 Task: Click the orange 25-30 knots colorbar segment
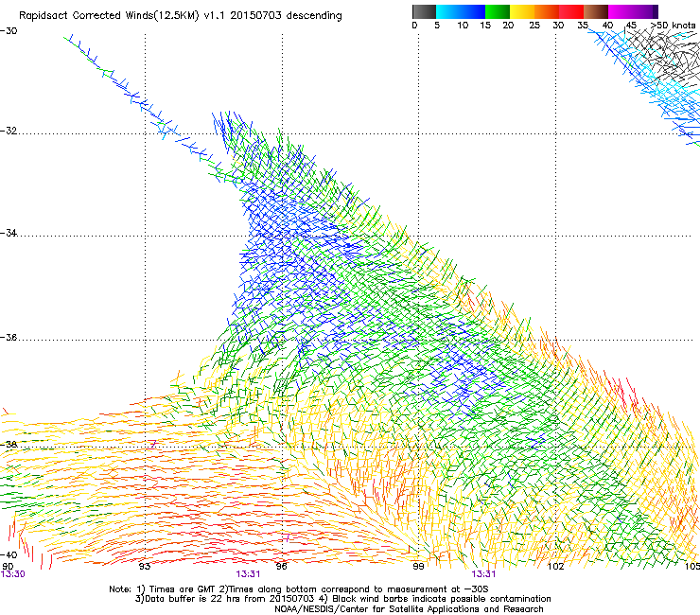tap(547, 11)
